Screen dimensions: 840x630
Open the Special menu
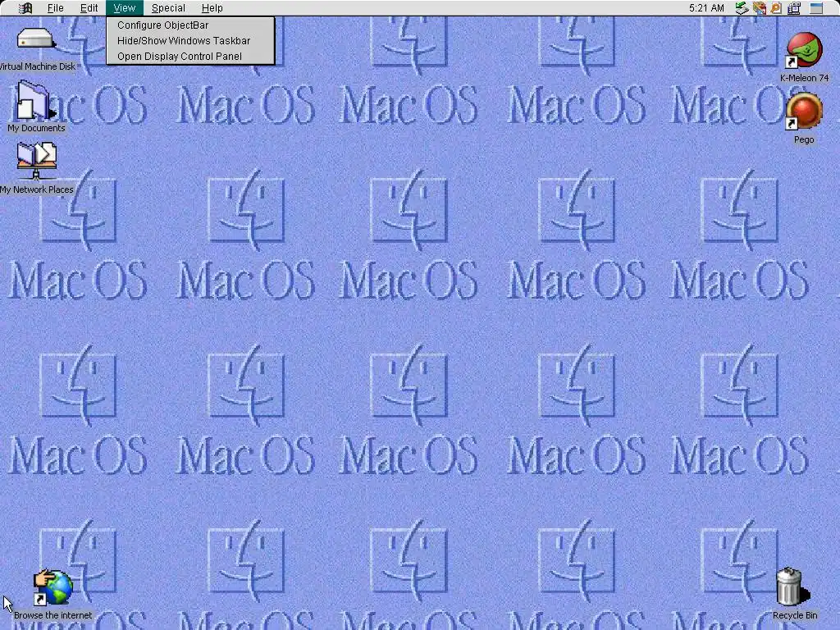pyautogui.click(x=168, y=8)
